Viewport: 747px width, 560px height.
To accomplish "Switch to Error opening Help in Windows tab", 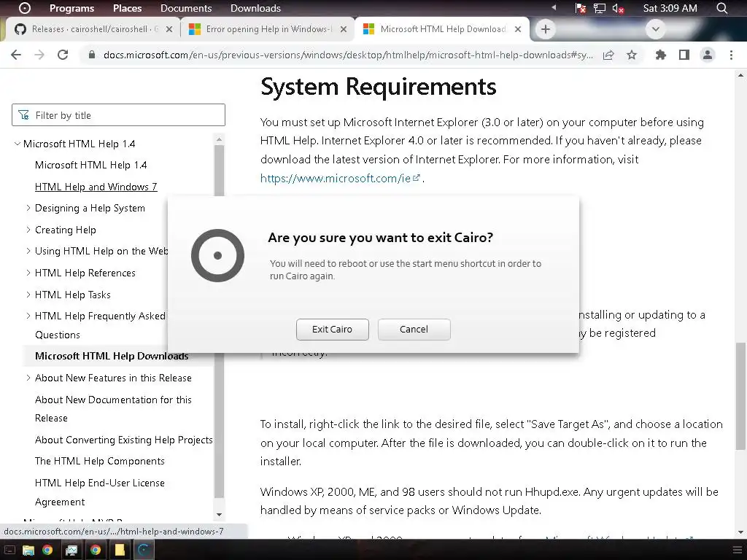I will click(267, 29).
